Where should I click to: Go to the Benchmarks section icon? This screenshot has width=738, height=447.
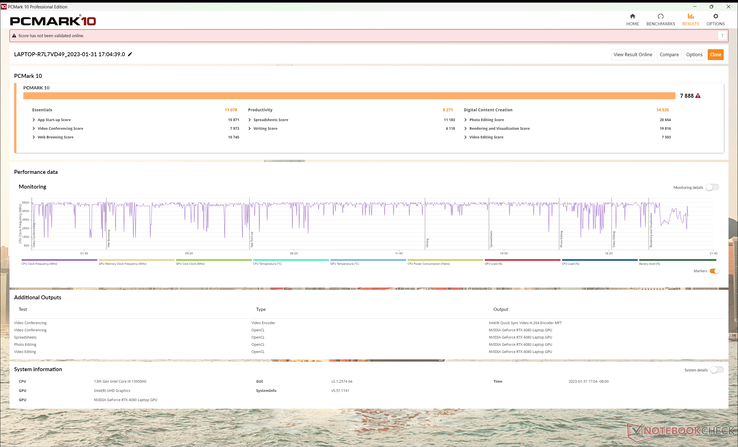tap(660, 16)
